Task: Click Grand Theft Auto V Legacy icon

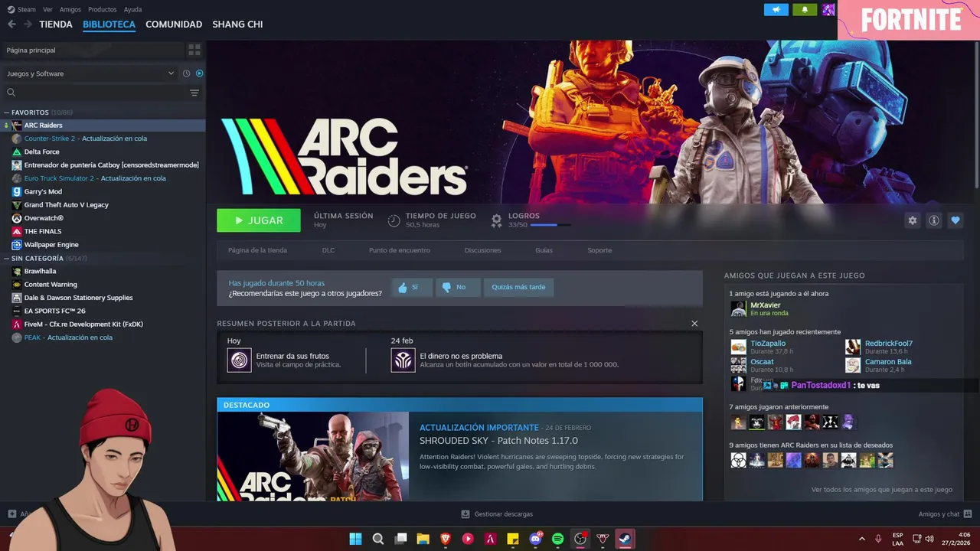Action: coord(17,205)
